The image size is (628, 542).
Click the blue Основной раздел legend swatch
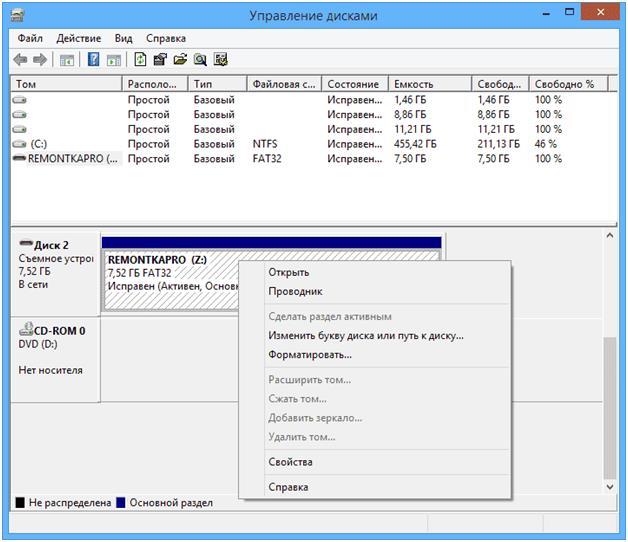point(121,502)
